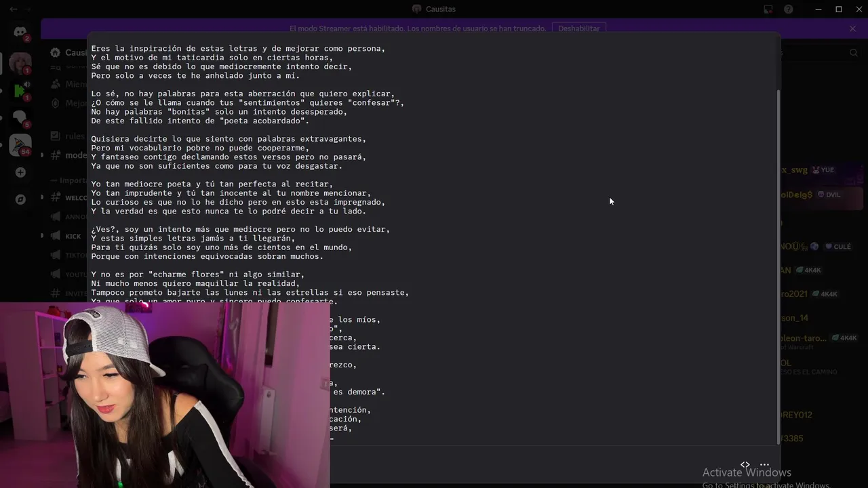Viewport: 868px width, 488px height.
Task: Open the sailboat server icon with 54 badge
Action: click(20, 144)
